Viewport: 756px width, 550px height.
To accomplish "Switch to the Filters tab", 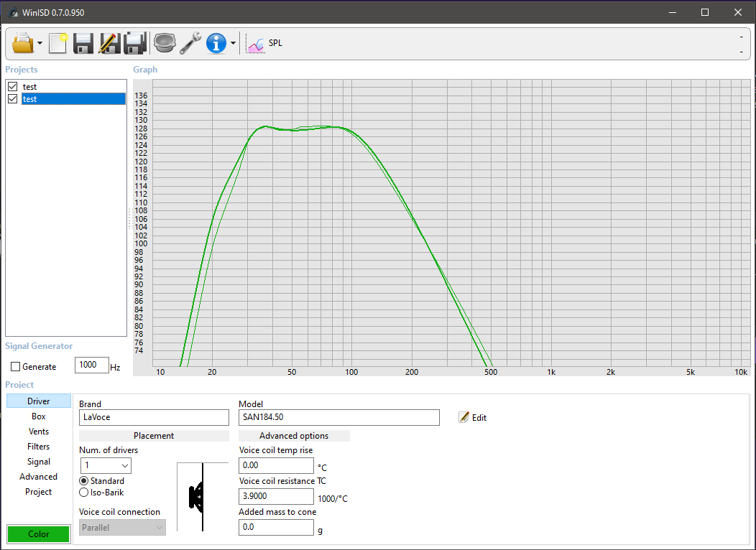I will (x=39, y=447).
